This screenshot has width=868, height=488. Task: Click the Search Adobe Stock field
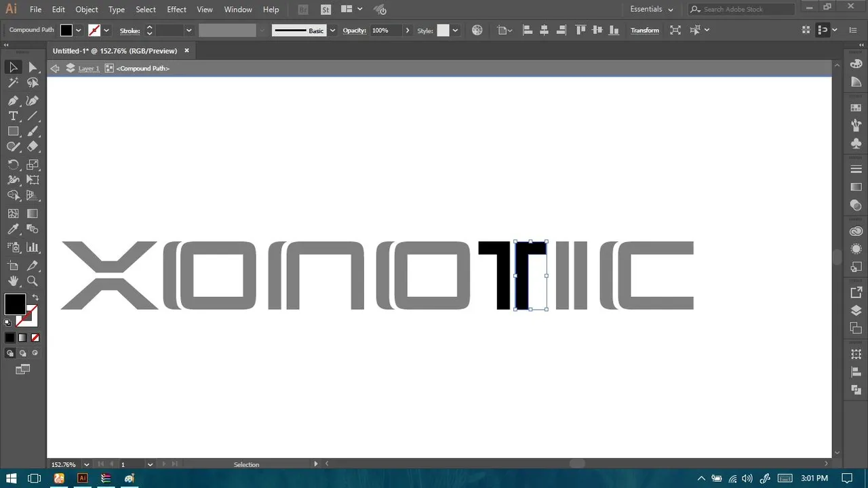pyautogui.click(x=741, y=9)
